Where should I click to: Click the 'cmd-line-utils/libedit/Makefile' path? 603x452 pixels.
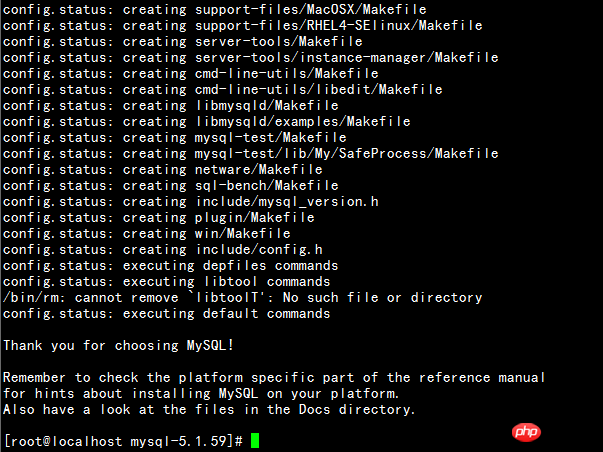click(319, 90)
